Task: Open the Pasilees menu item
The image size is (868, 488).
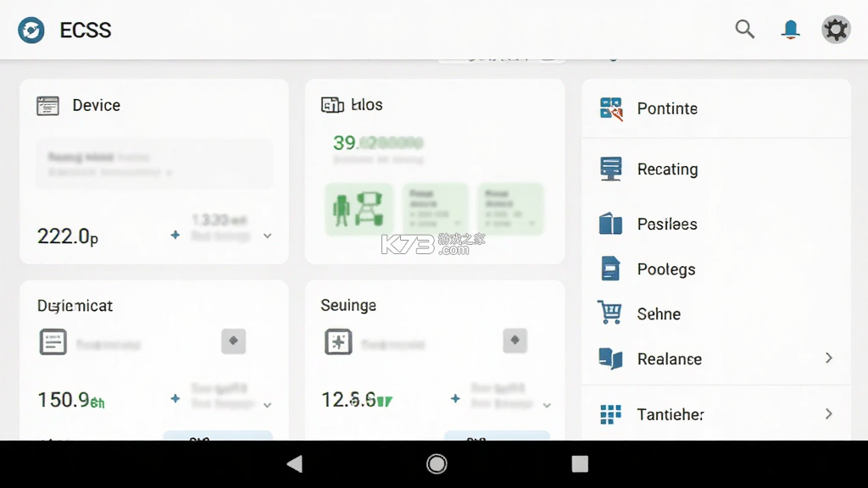Action: [x=715, y=224]
